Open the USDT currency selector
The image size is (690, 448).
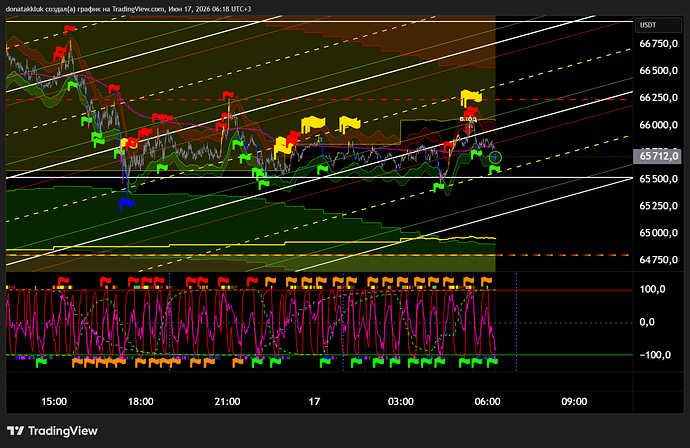click(x=658, y=25)
